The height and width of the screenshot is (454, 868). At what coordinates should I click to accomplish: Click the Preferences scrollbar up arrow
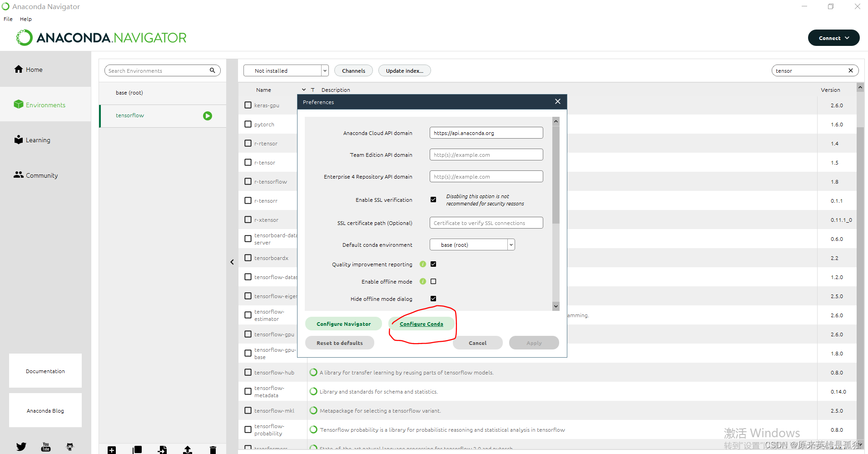(556, 121)
